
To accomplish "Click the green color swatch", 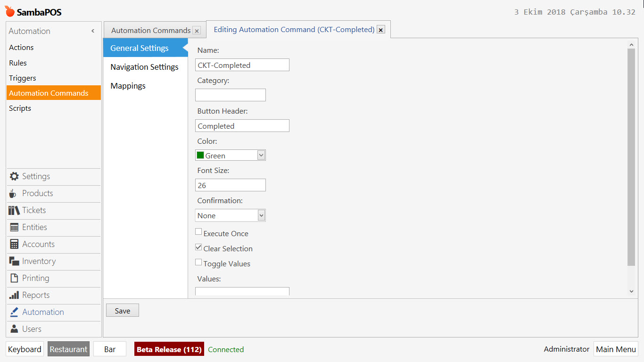I will (201, 155).
